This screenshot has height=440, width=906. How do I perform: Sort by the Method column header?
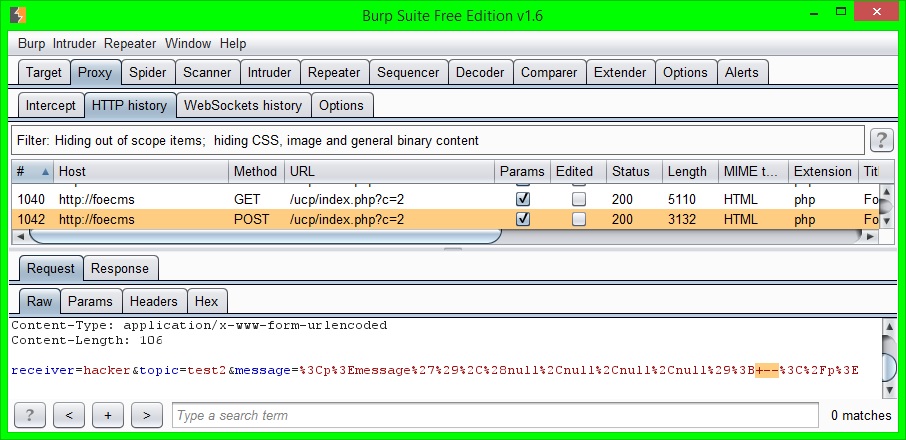point(256,171)
